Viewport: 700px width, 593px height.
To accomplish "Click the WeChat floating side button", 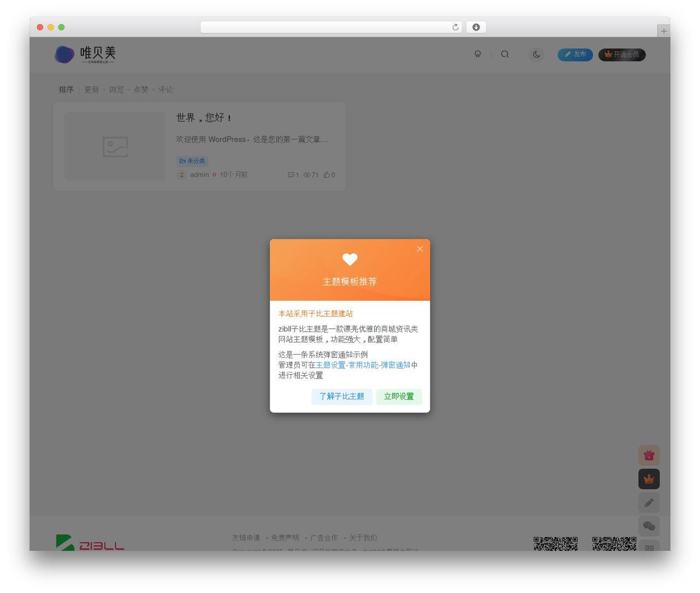I will (x=649, y=526).
